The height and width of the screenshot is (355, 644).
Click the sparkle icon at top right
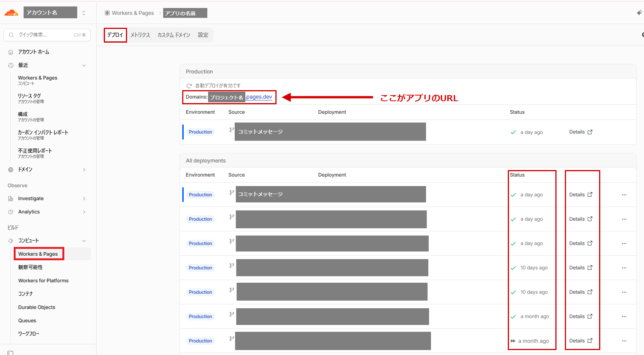tap(639, 13)
